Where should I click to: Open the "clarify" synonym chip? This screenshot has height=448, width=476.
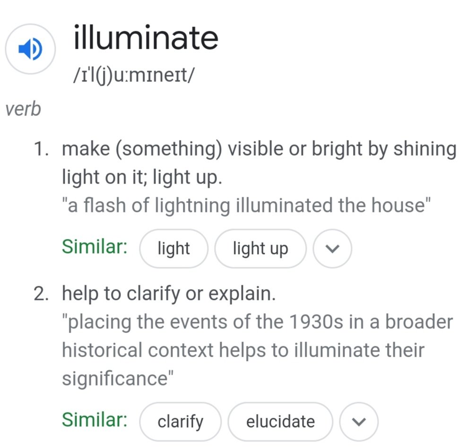point(180,421)
